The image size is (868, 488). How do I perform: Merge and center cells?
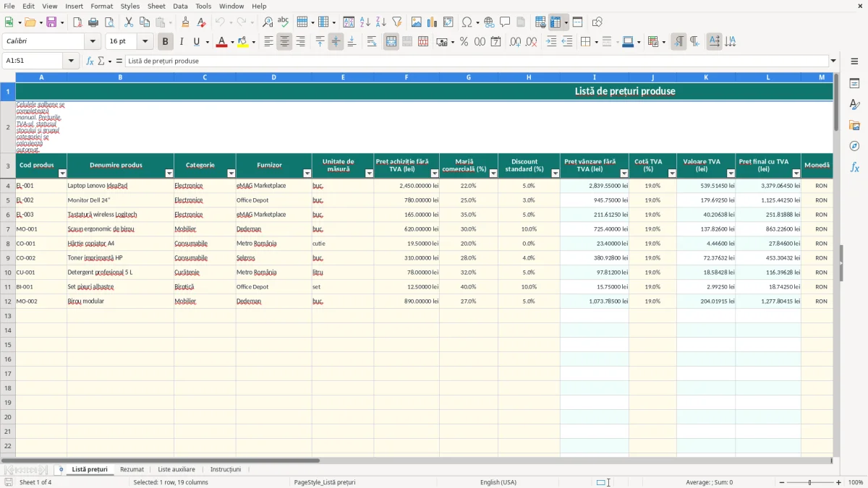tap(391, 42)
